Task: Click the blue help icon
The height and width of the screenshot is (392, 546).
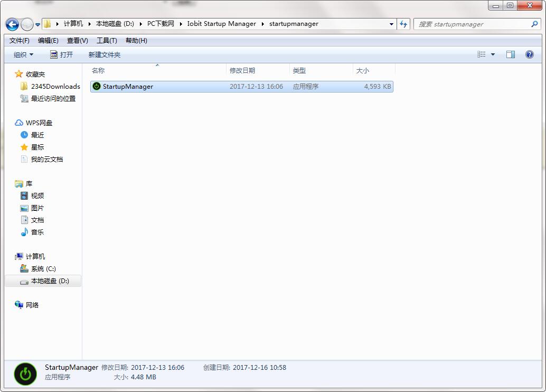Action: click(x=529, y=54)
